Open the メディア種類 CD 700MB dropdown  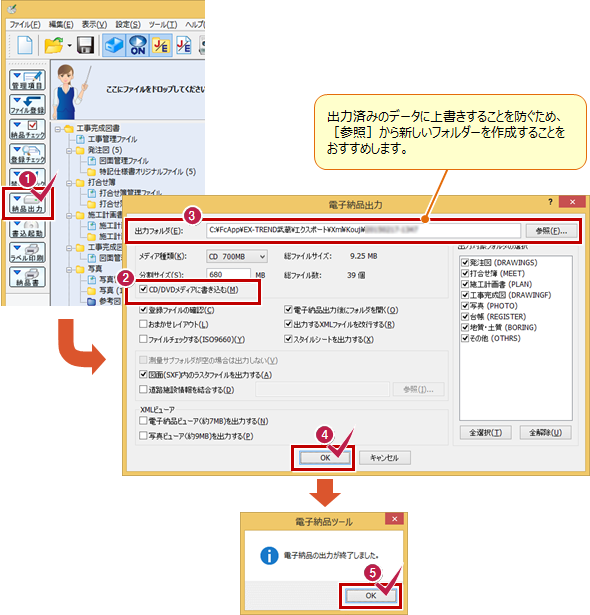pos(237,257)
